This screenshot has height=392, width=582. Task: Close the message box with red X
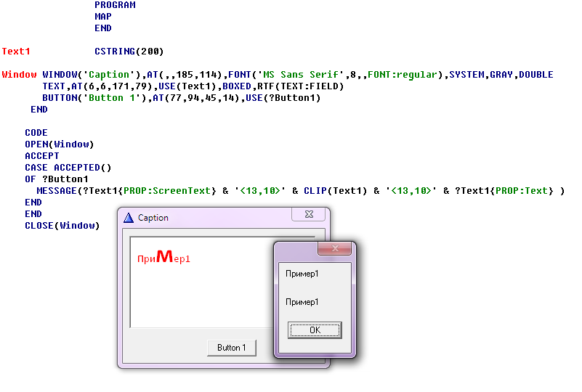[335, 248]
